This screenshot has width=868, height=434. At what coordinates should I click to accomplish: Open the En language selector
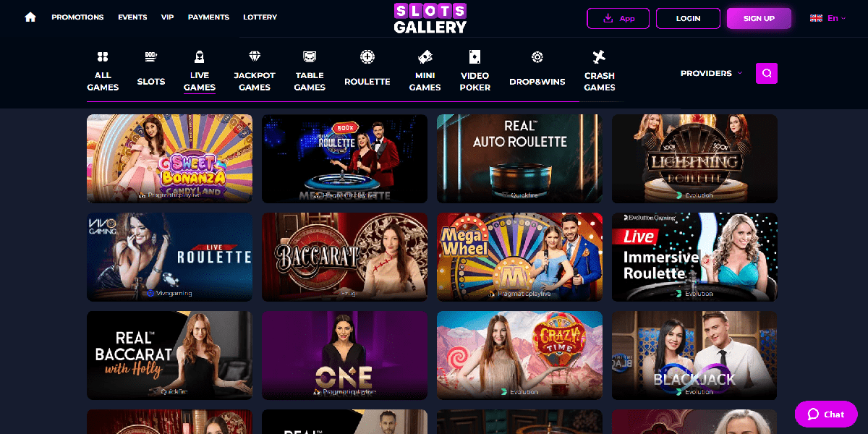tap(828, 18)
